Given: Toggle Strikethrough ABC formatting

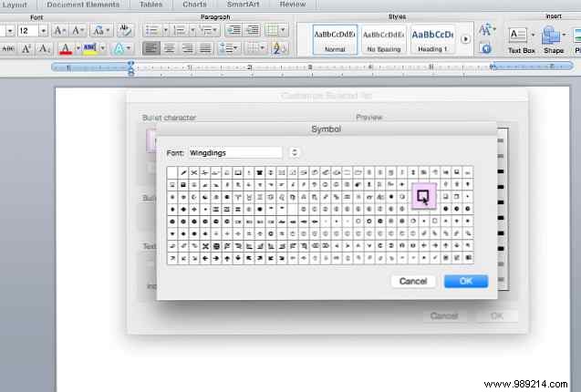Looking at the screenshot, I should click(x=8, y=48).
